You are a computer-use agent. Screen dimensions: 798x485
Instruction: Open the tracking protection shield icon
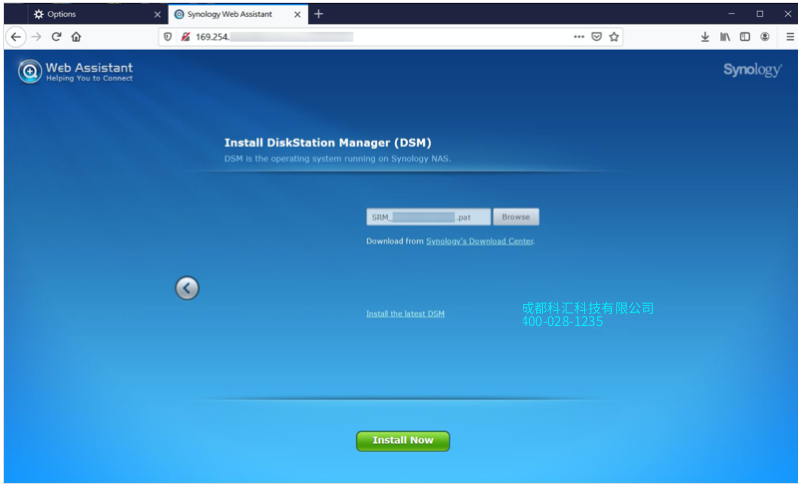(x=167, y=37)
